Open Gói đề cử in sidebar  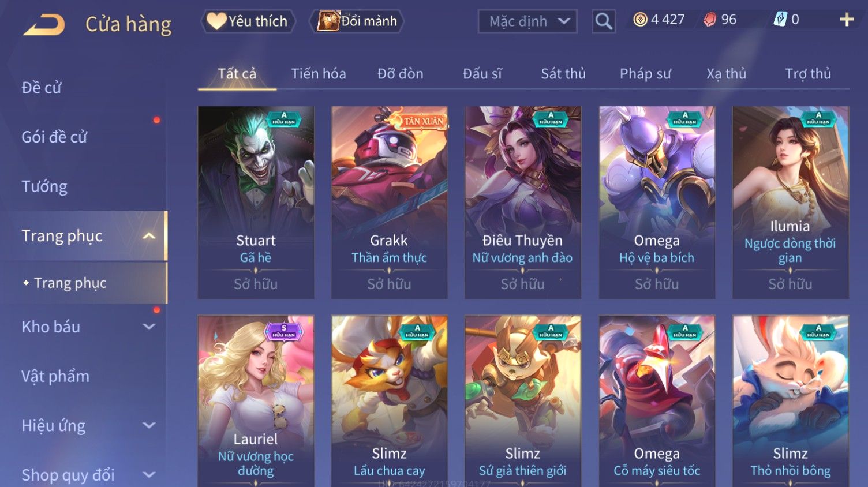point(55,137)
